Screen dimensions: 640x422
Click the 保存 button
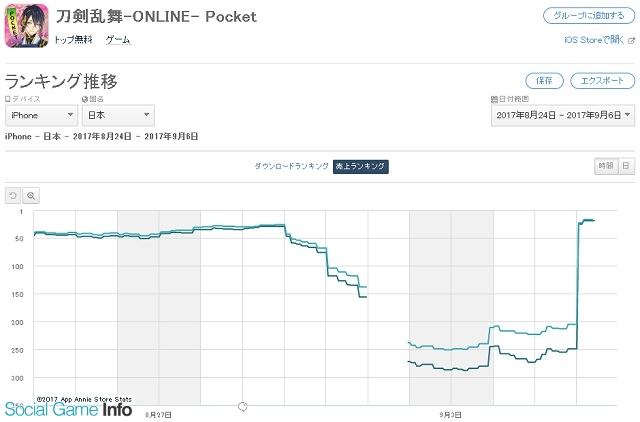[x=544, y=81]
